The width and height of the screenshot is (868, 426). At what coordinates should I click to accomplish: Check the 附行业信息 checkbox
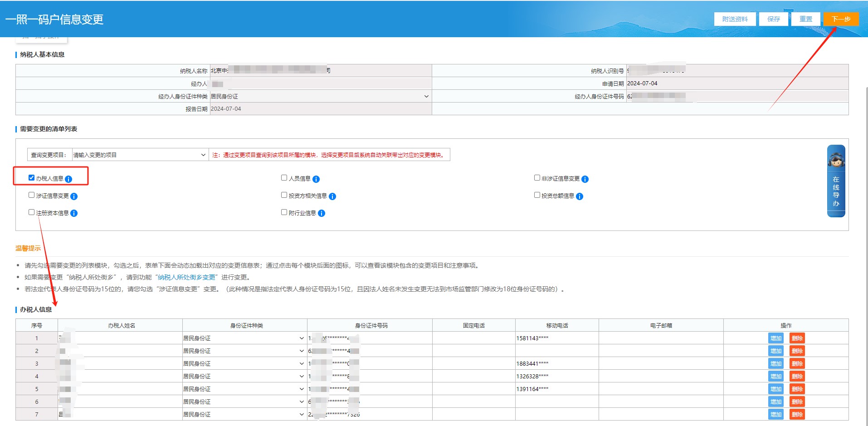click(284, 212)
